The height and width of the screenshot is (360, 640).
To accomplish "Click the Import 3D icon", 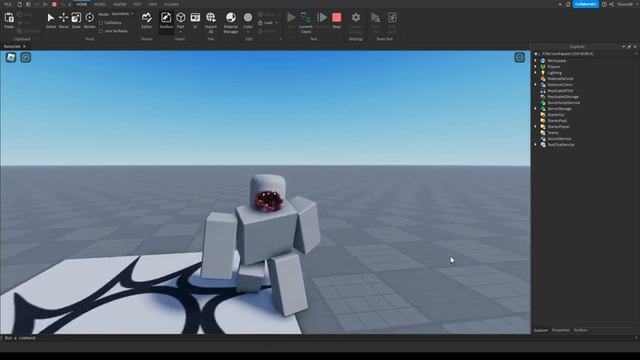I will pos(211,18).
